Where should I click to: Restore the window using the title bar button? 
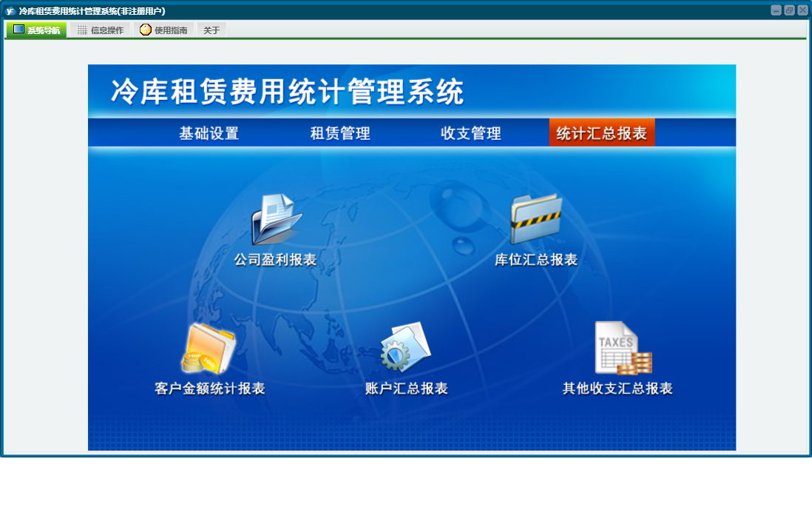789,10
